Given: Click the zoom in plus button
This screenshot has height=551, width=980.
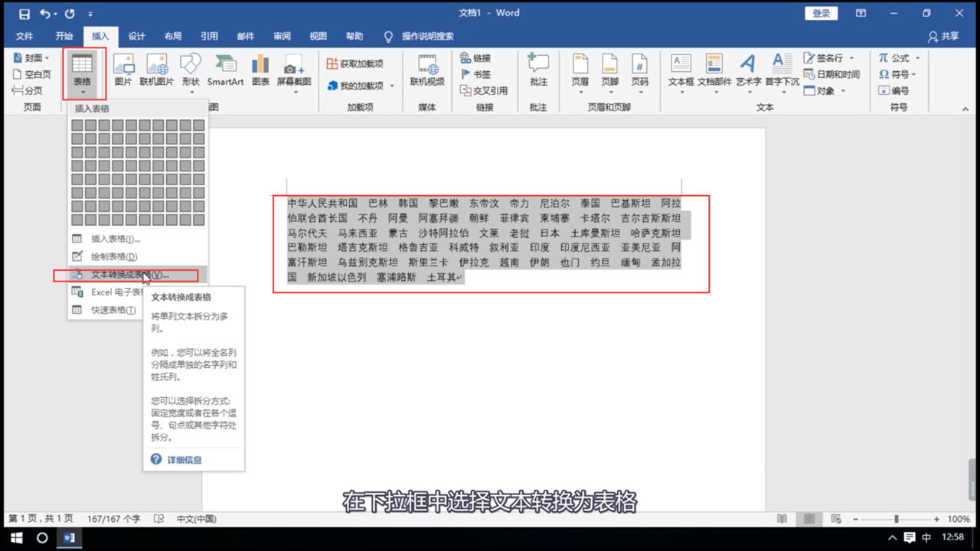Looking at the screenshot, I should 936,519.
